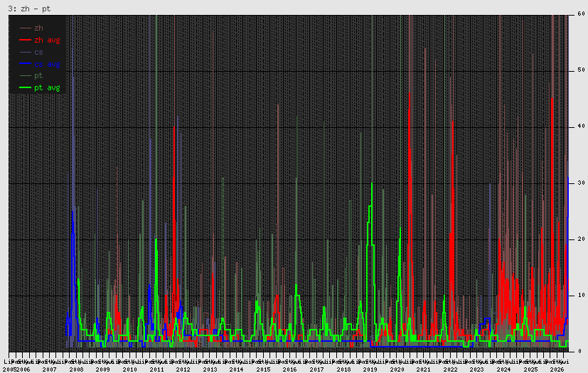
Task: Click the 2014 year label on x-axis
Action: point(236,369)
